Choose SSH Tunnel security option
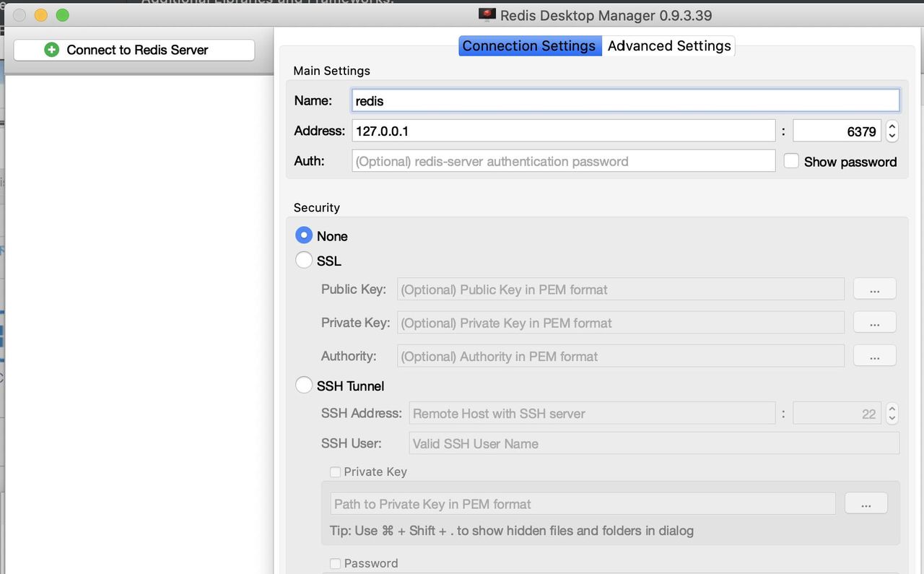The height and width of the screenshot is (574, 924). click(x=304, y=386)
